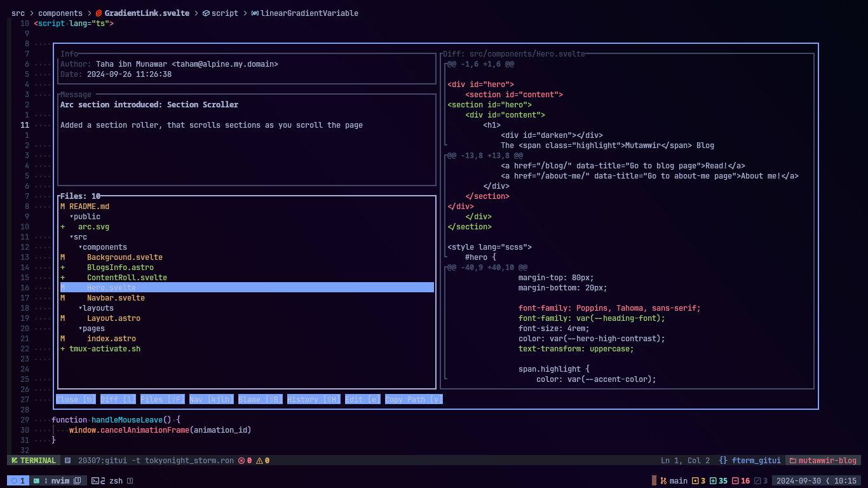Select BlogsInfo.astro in files list
The width and height of the screenshot is (868, 488).
click(120, 268)
